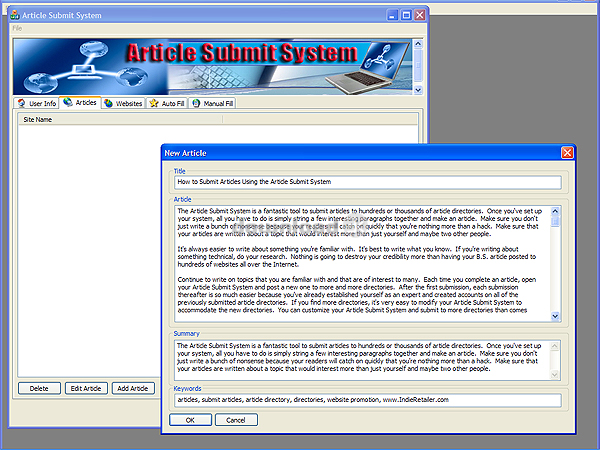This screenshot has height=450, width=600.
Task: Open the File menu
Action: (17, 28)
